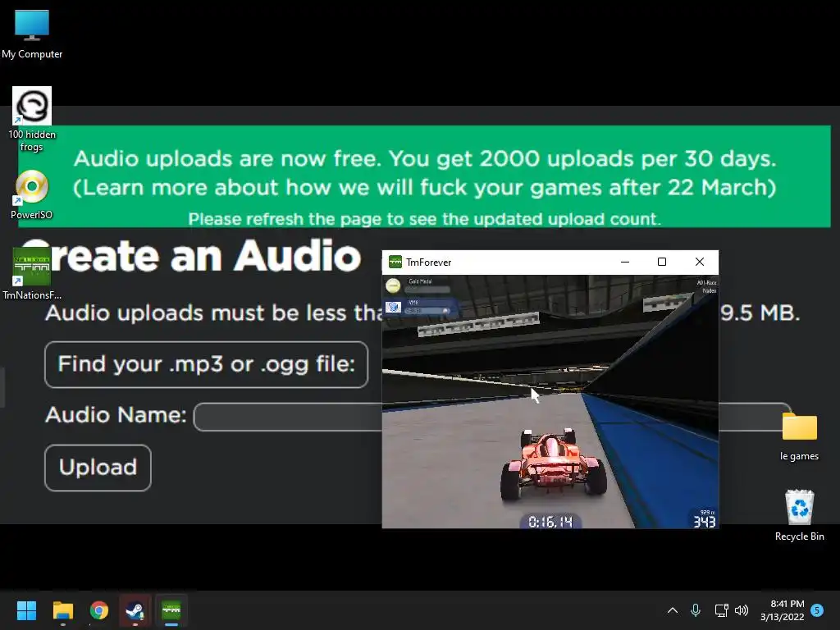Open the clock showing 8:41 PM
Image resolution: width=840 pixels, height=630 pixels.
782,610
